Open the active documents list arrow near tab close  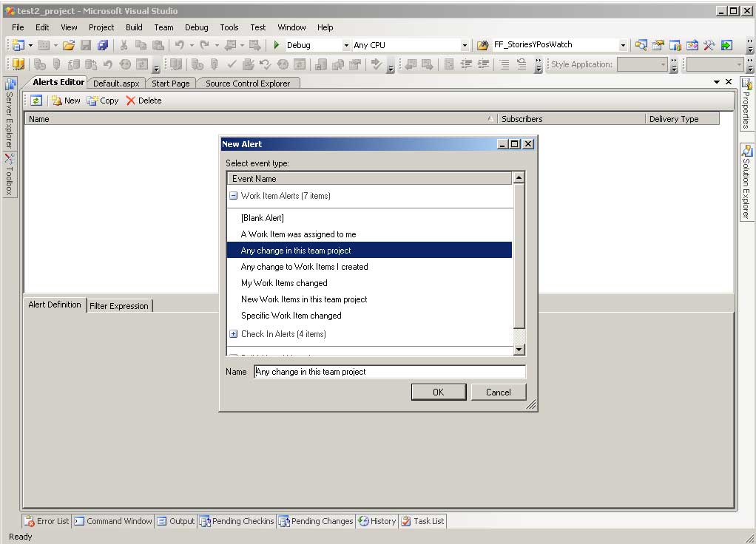717,82
